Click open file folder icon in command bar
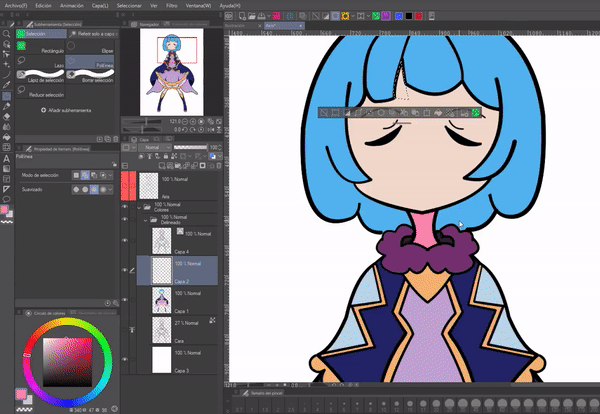 (x=252, y=16)
